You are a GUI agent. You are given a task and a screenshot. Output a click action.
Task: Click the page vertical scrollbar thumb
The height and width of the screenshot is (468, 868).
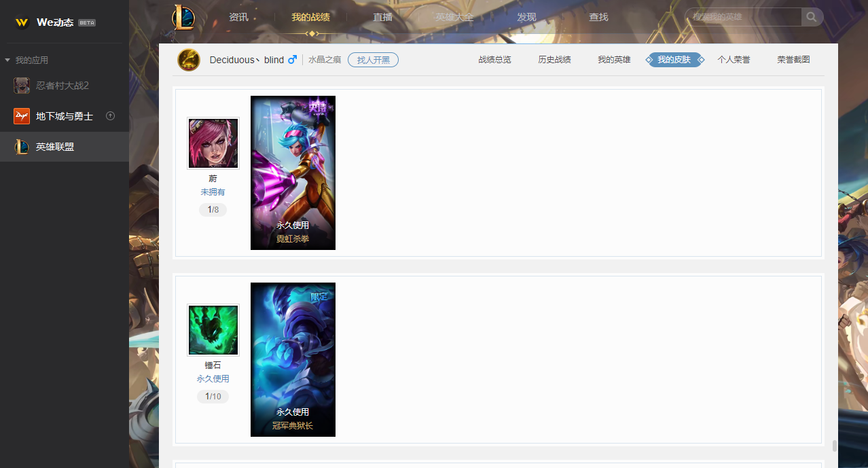(834, 446)
